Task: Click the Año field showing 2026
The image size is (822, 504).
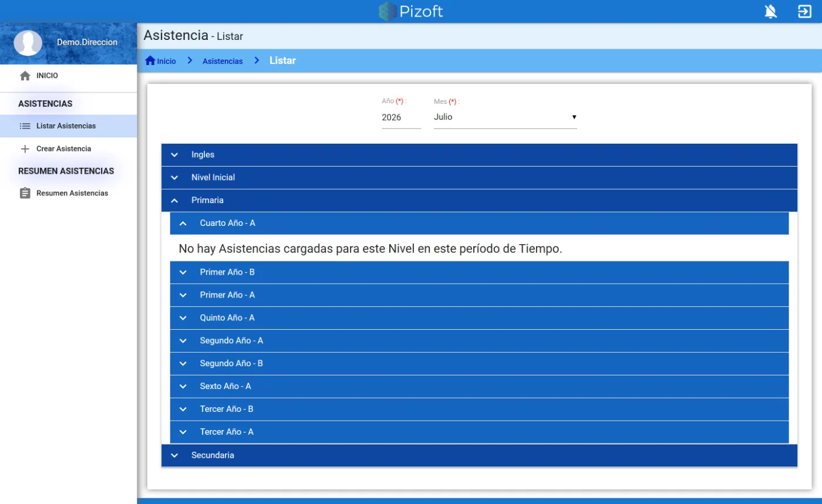Action: [x=401, y=117]
